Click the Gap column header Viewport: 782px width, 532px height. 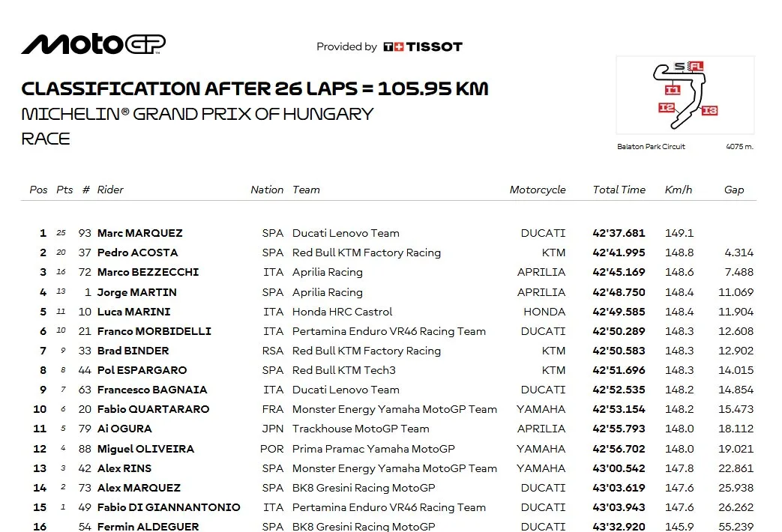pos(734,190)
